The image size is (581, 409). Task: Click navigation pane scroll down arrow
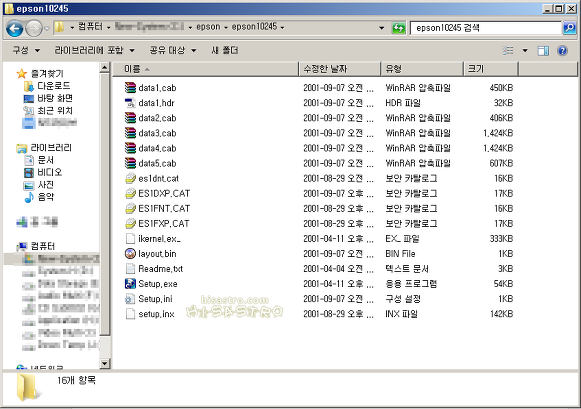click(105, 363)
